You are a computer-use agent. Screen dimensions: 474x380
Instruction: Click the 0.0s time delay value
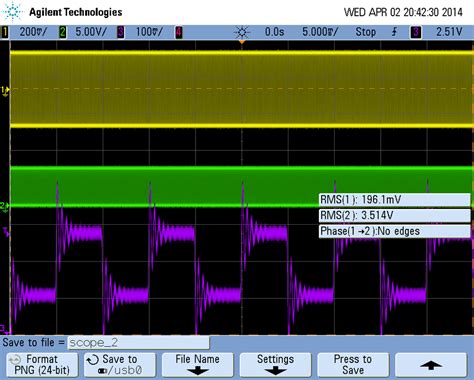pyautogui.click(x=274, y=32)
